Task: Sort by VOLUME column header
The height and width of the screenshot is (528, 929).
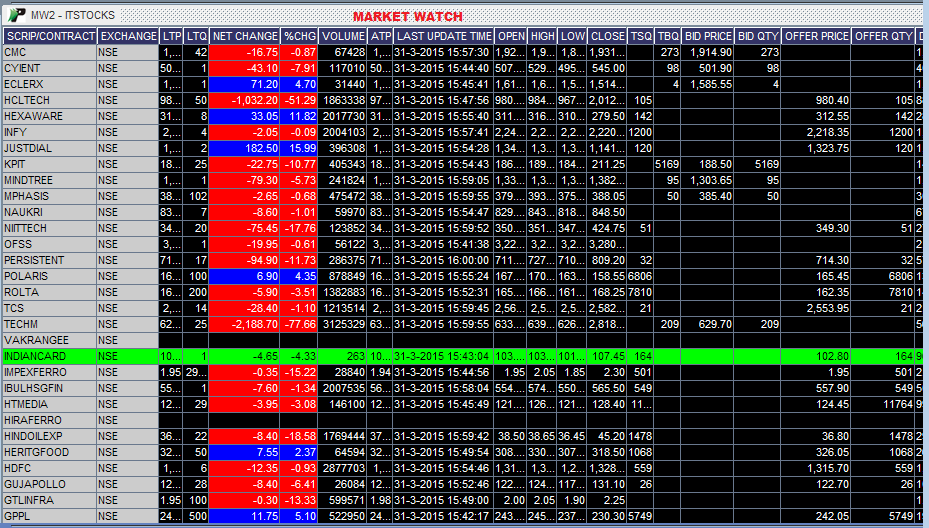Action: point(343,36)
